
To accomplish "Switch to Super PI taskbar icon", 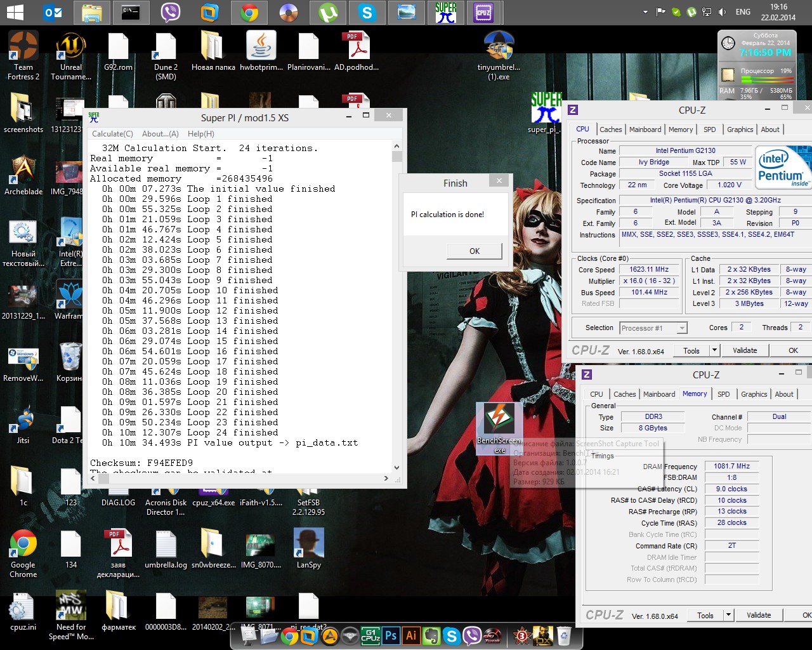I will tap(445, 12).
